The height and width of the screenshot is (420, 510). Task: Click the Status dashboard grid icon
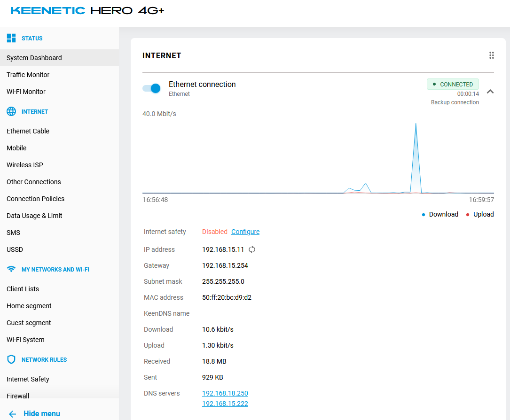click(11, 38)
